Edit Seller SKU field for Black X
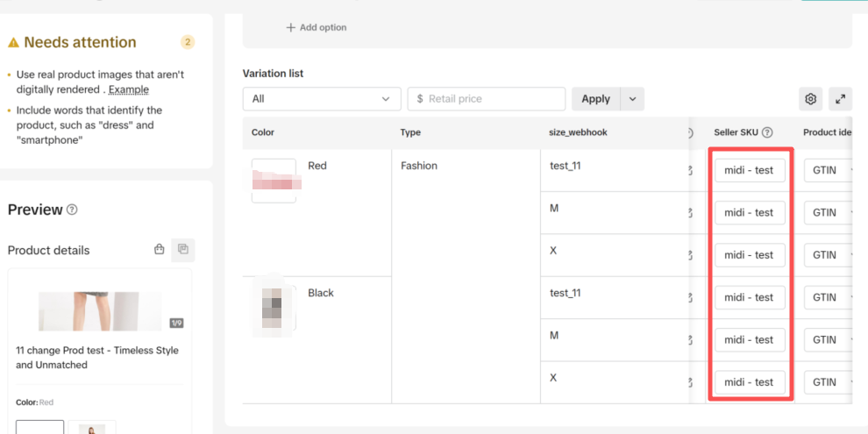 coord(750,382)
